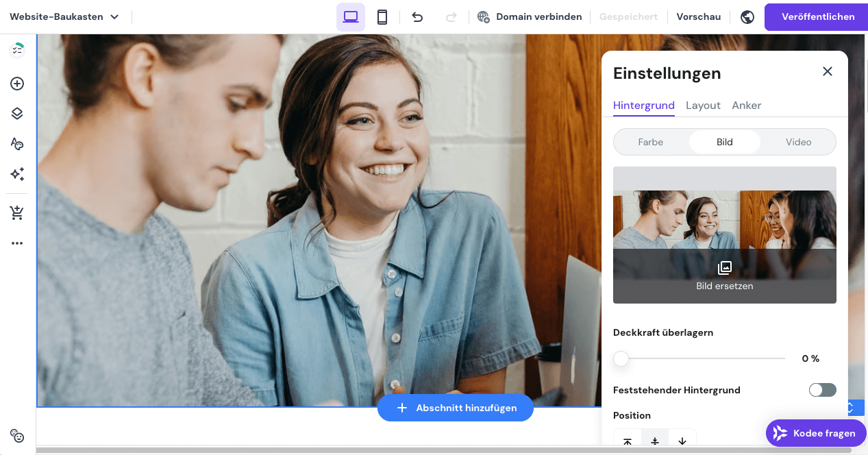Open the more options ellipsis in sidebar
The height and width of the screenshot is (455, 868).
(17, 243)
